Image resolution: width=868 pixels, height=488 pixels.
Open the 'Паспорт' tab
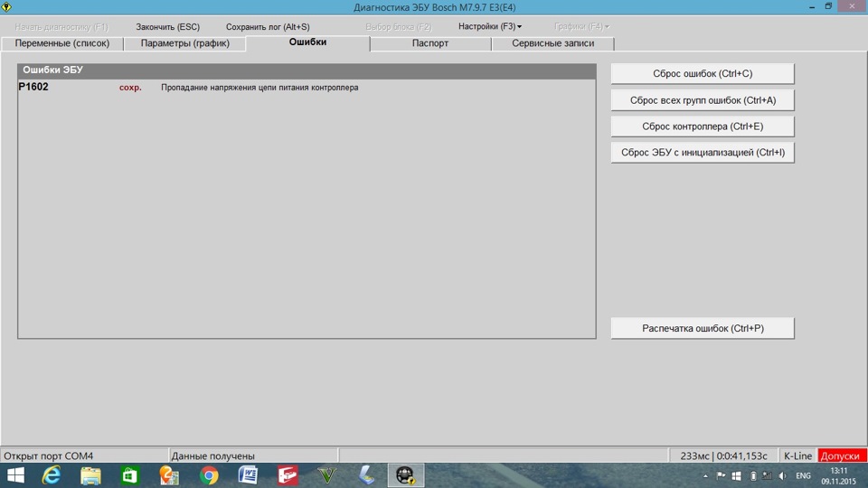tap(430, 43)
